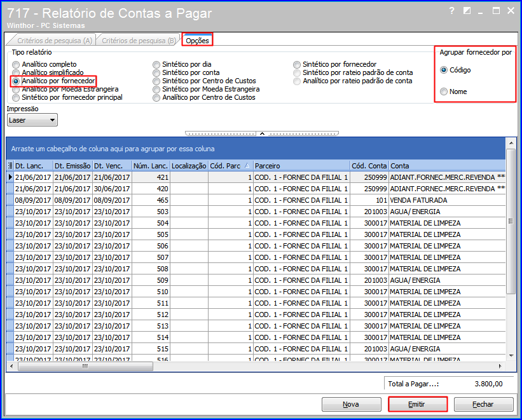Click due date 30/06/2017 cell
Viewport: 522px width, 420px height.
(x=112, y=189)
